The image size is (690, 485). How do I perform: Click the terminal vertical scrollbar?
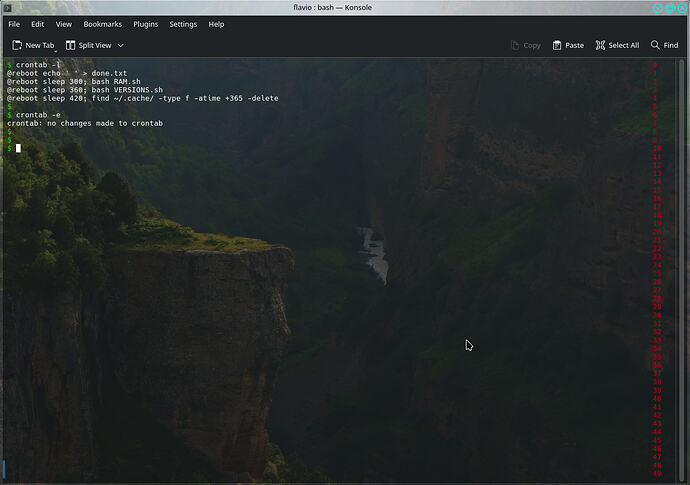[682, 270]
